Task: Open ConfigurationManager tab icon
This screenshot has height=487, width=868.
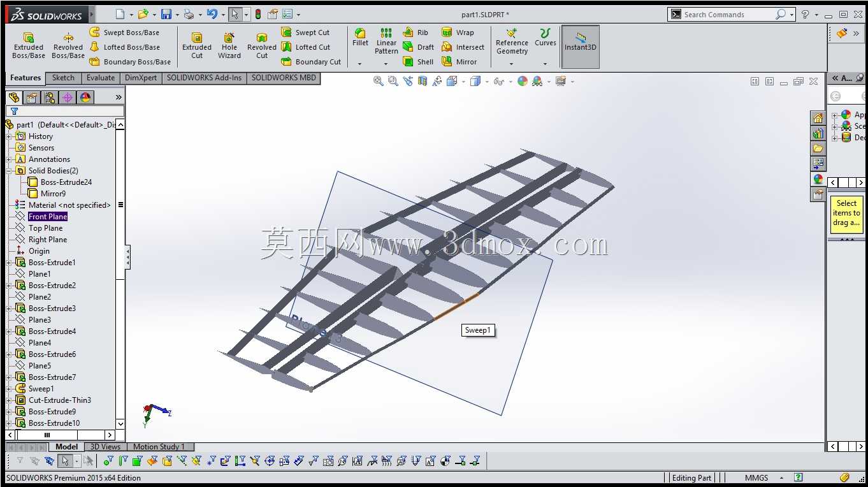Action: 50,98
